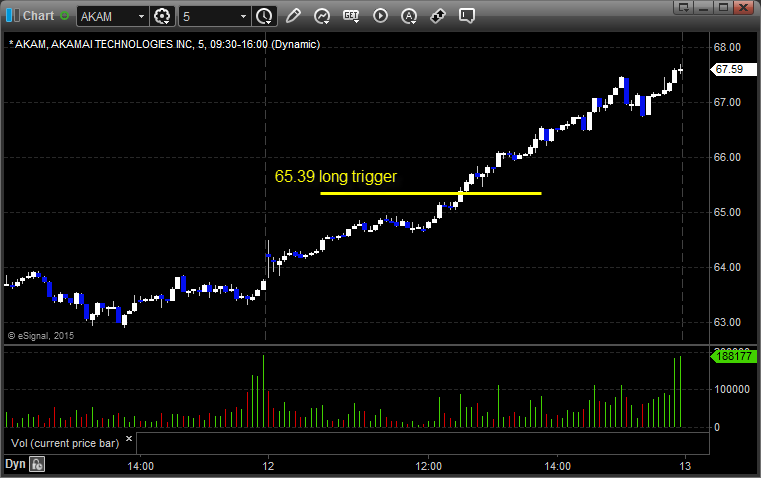Open the AKAM symbol dropdown arrow
Screen dimensions: 761x478
141,16
